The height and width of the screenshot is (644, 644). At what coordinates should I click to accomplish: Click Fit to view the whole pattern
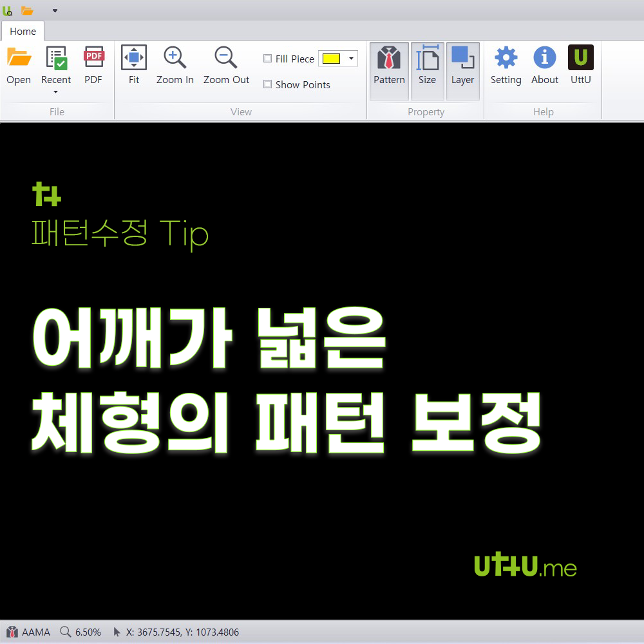pyautogui.click(x=133, y=64)
